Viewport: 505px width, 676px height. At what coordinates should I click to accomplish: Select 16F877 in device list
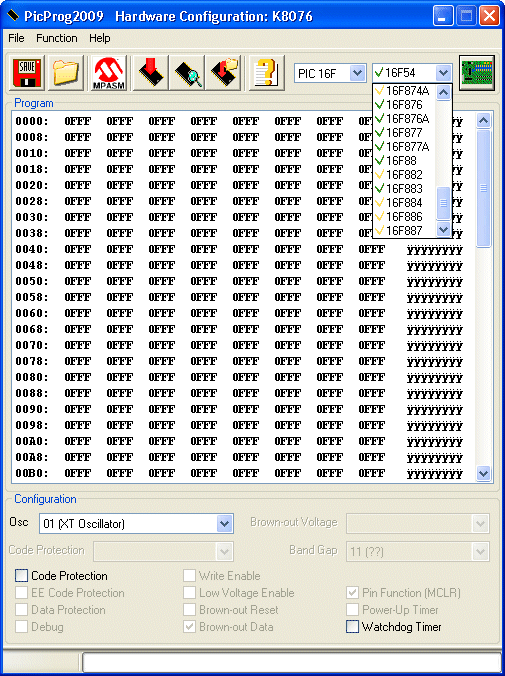405,133
